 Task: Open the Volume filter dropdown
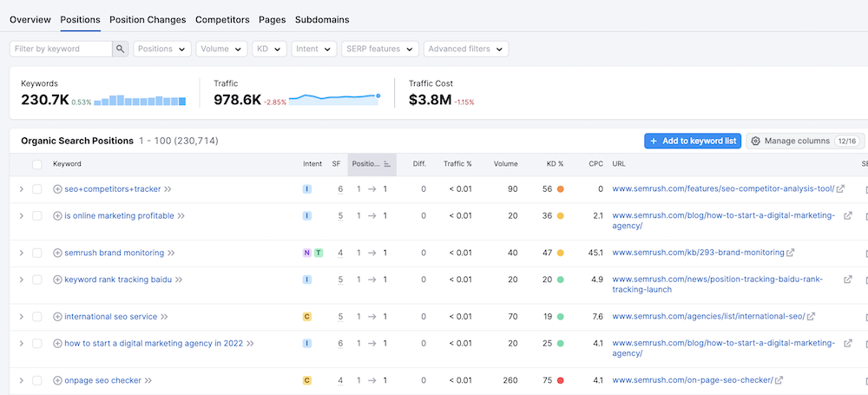click(x=221, y=49)
